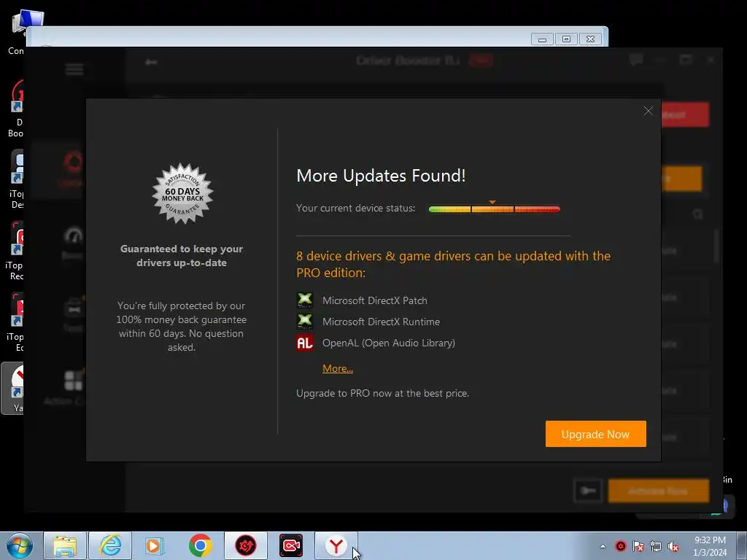Image resolution: width=747 pixels, height=560 pixels.
Task: Open the More... link for additional drivers
Action: pos(337,368)
